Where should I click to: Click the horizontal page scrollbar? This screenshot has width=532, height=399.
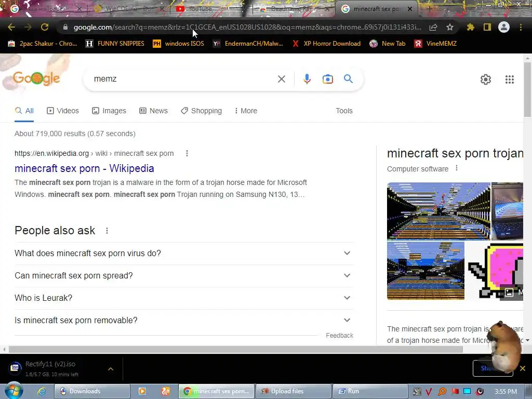[236, 349]
